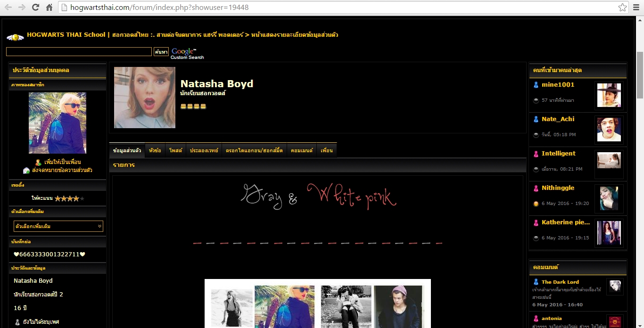Click the Gray & White pink signature banner
This screenshot has height=328, width=644.
[319, 196]
